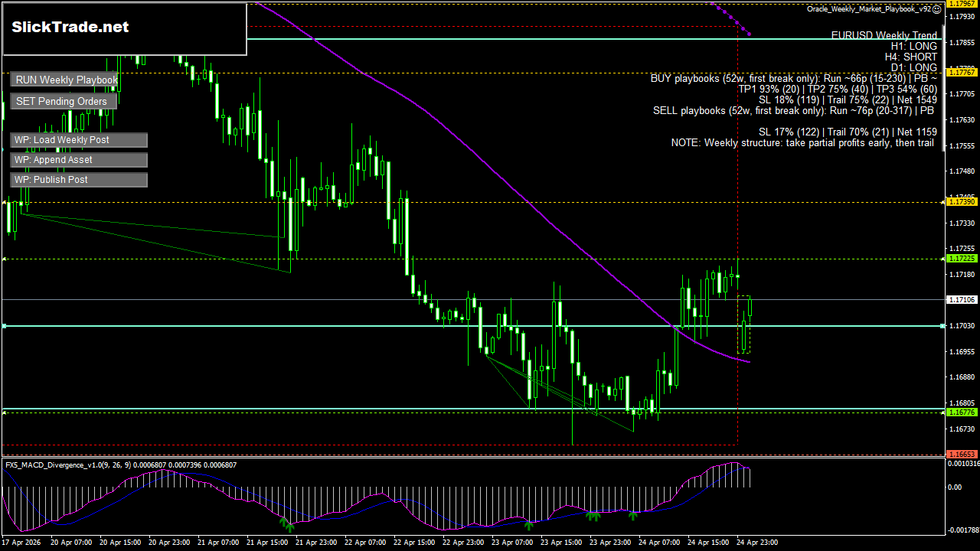Screen dimensions: 980x551
Task: Hit the WP: Publish Post button
Action: click(79, 180)
